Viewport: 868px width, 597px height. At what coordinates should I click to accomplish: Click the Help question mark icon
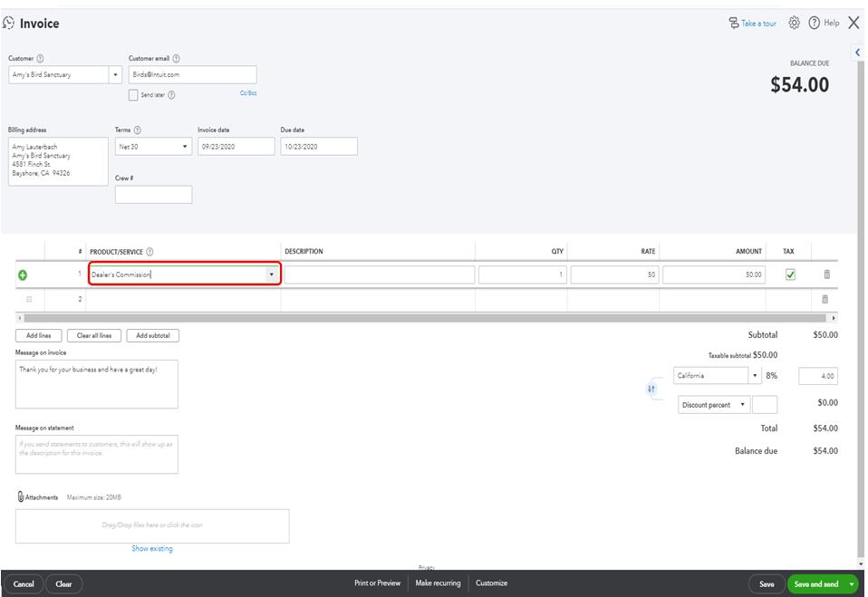(x=815, y=23)
